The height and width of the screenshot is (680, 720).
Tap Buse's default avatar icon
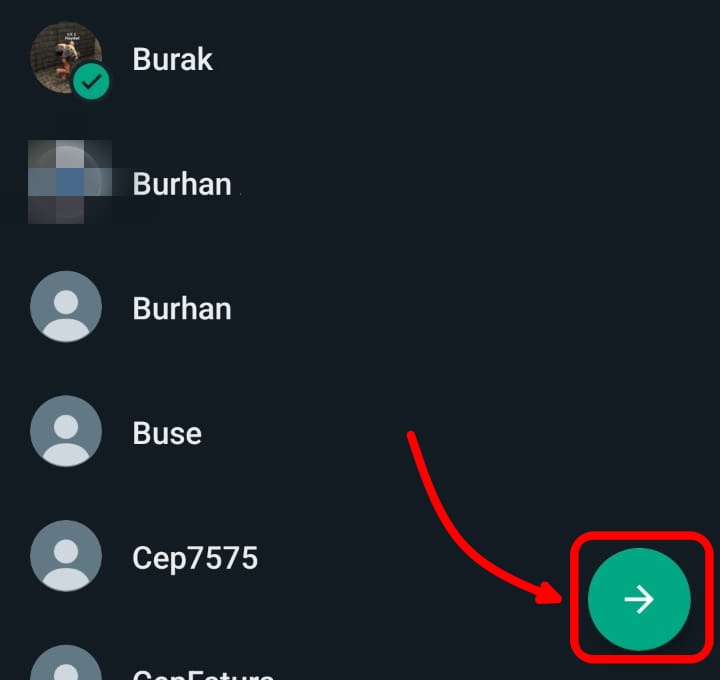[66, 431]
